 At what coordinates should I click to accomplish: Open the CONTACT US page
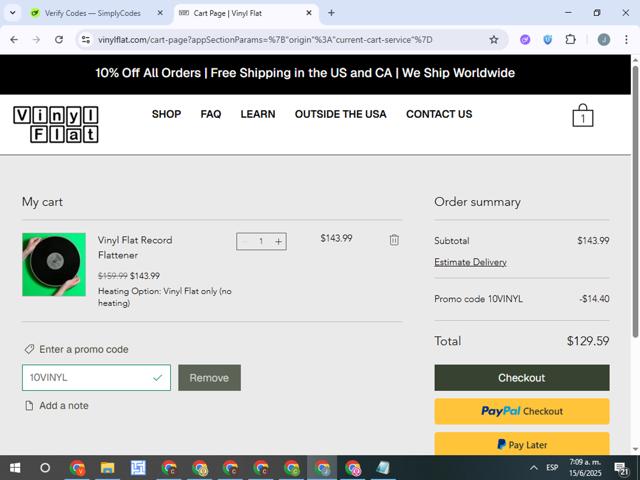tap(439, 114)
